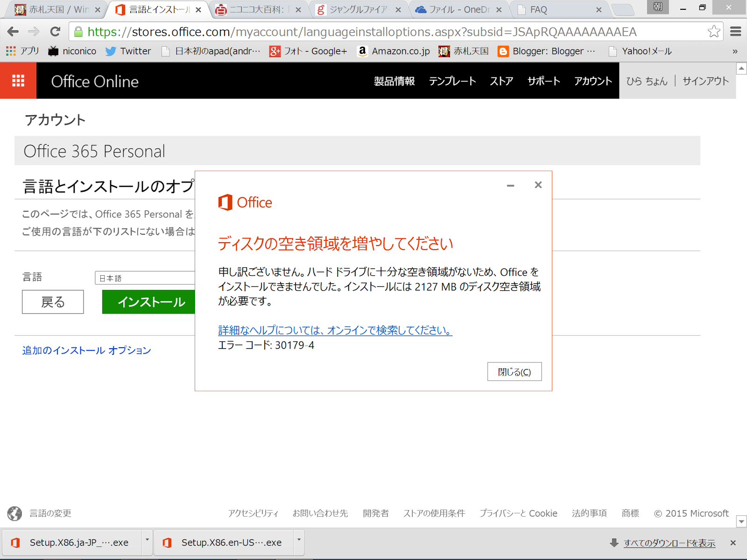Open the 法的事項 footer link
Image resolution: width=747 pixels, height=560 pixels.
tap(590, 513)
